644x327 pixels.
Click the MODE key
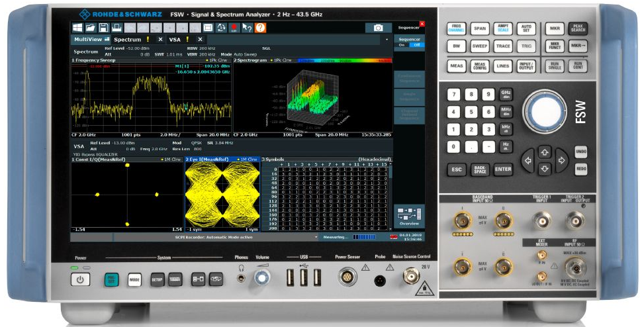134,280
